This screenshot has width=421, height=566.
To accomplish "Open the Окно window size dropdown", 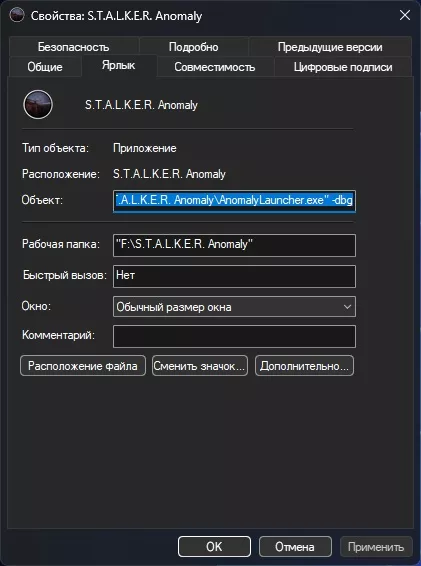I will click(234, 307).
